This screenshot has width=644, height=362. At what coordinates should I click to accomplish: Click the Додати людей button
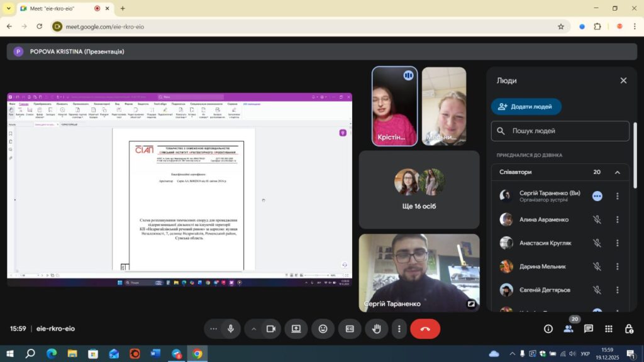coord(526,107)
